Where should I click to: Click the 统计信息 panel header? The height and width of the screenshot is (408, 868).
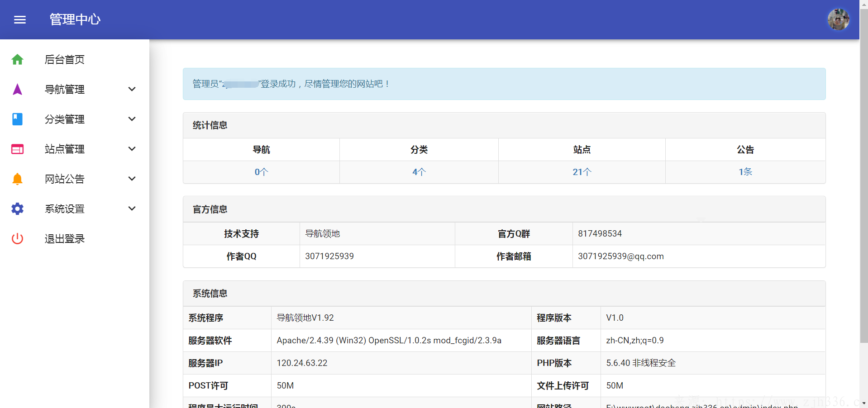pyautogui.click(x=504, y=125)
